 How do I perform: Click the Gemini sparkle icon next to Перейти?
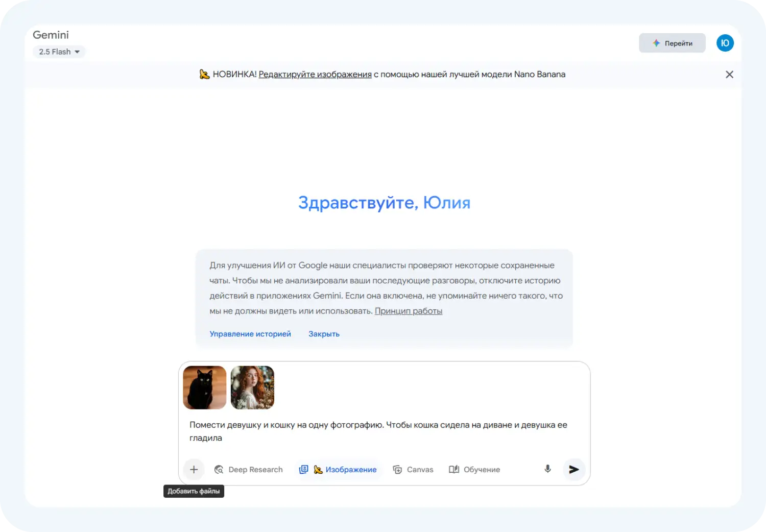[x=656, y=43]
